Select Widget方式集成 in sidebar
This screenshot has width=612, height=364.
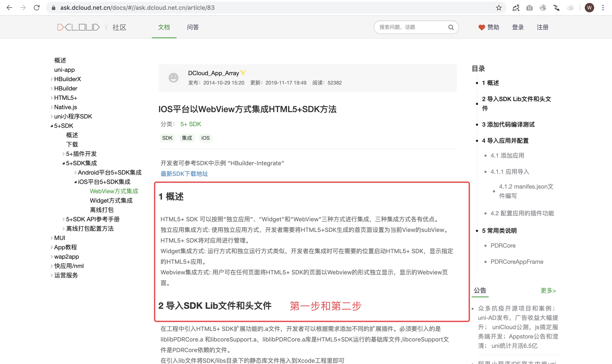(x=111, y=201)
